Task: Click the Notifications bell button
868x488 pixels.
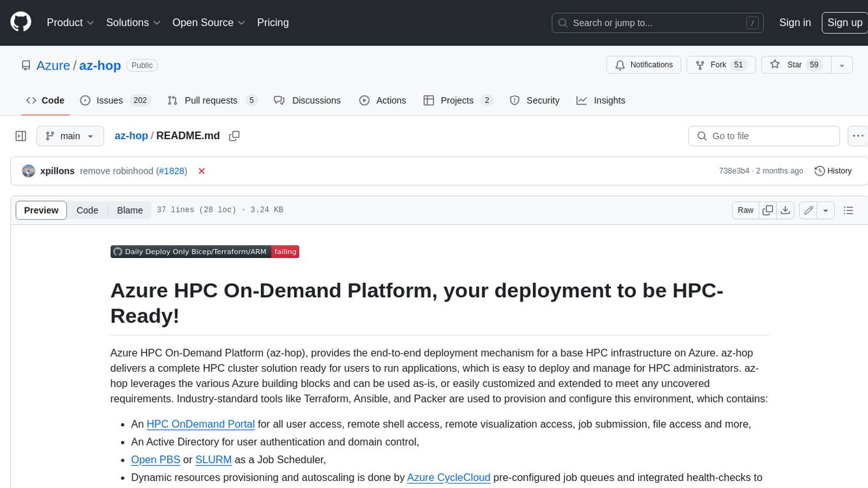Action: point(643,65)
